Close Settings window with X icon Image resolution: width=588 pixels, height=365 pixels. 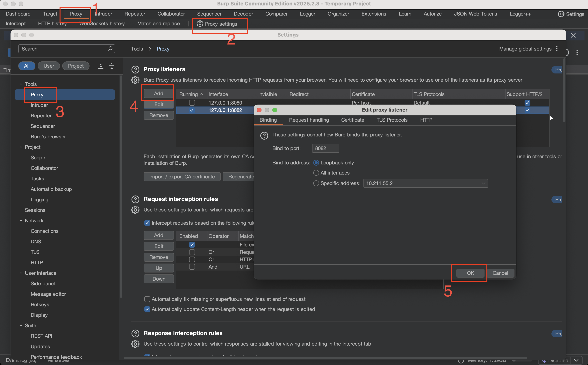tap(573, 35)
